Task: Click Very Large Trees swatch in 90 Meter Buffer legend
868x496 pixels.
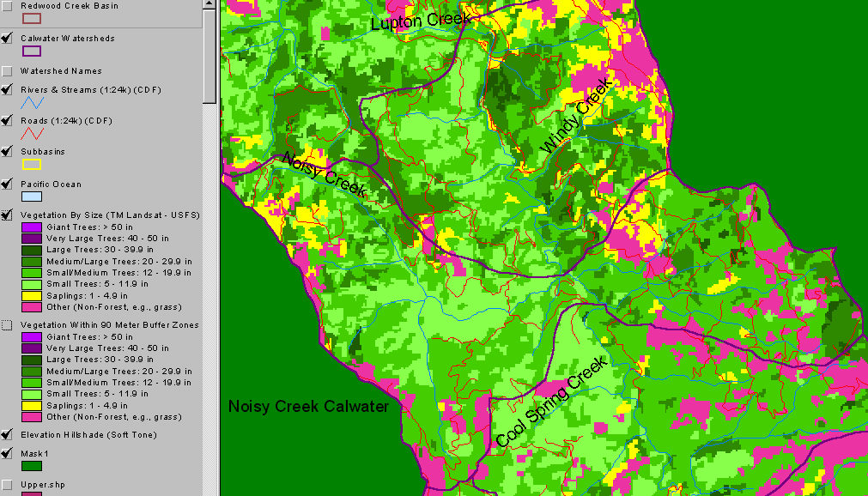Action: (x=32, y=348)
